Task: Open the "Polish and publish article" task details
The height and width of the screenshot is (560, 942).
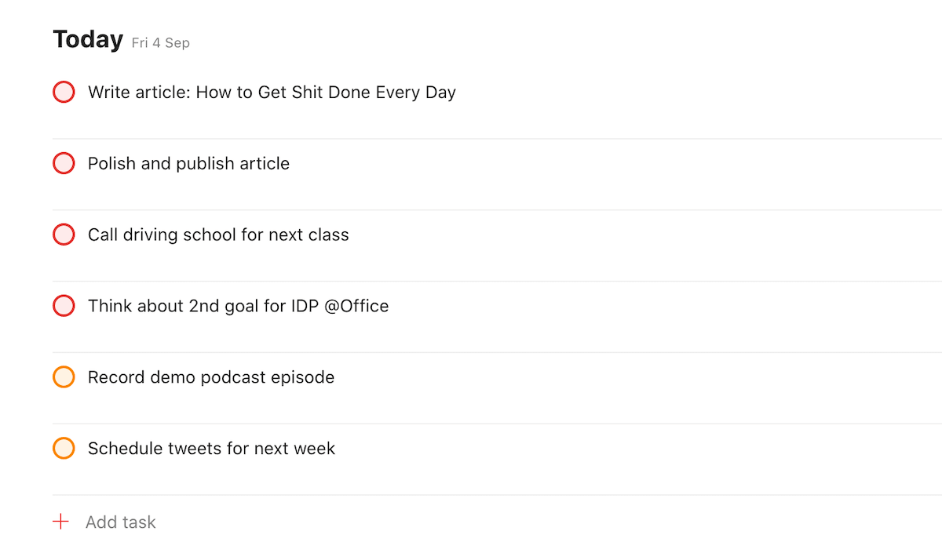Action: (188, 163)
